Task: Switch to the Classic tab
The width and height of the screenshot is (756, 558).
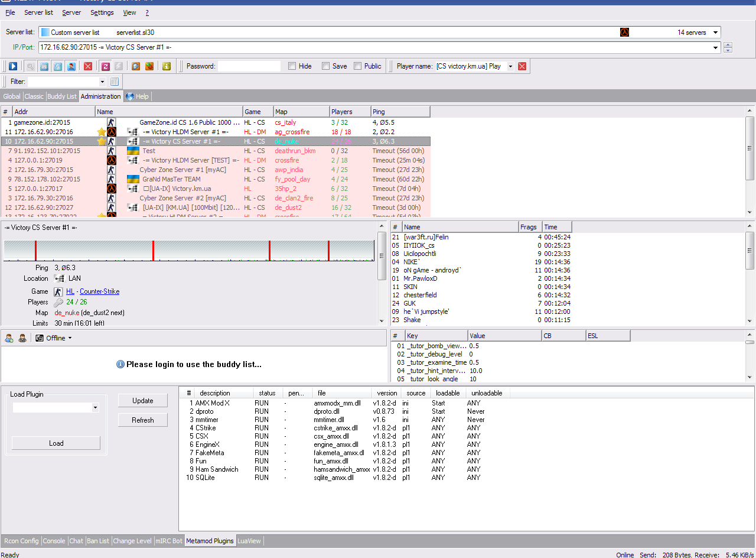Action: (34, 96)
